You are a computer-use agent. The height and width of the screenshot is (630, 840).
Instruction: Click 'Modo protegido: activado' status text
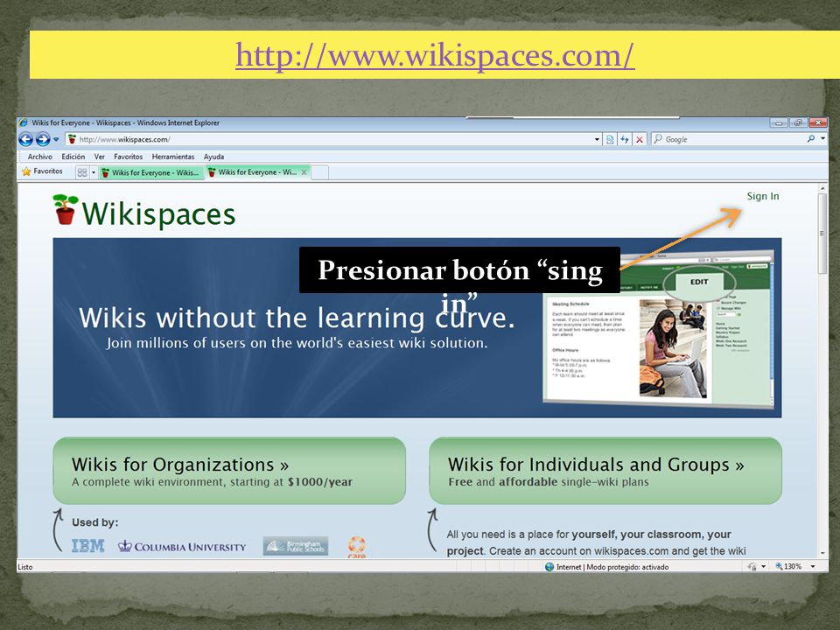pyautogui.click(x=627, y=567)
